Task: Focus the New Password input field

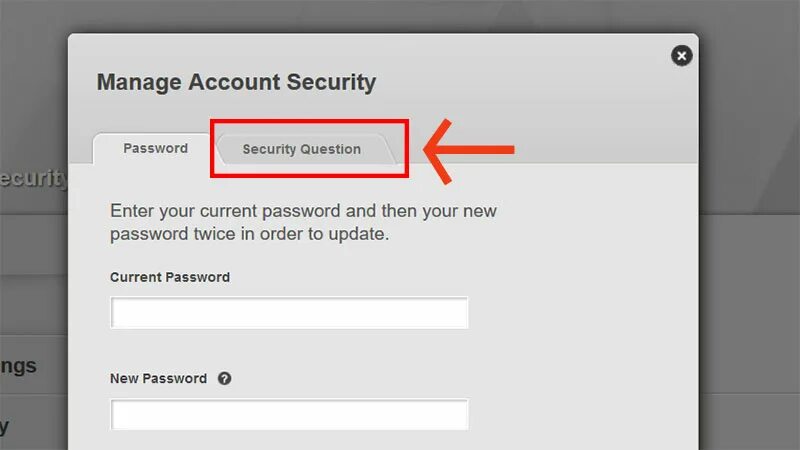Action: (x=289, y=414)
